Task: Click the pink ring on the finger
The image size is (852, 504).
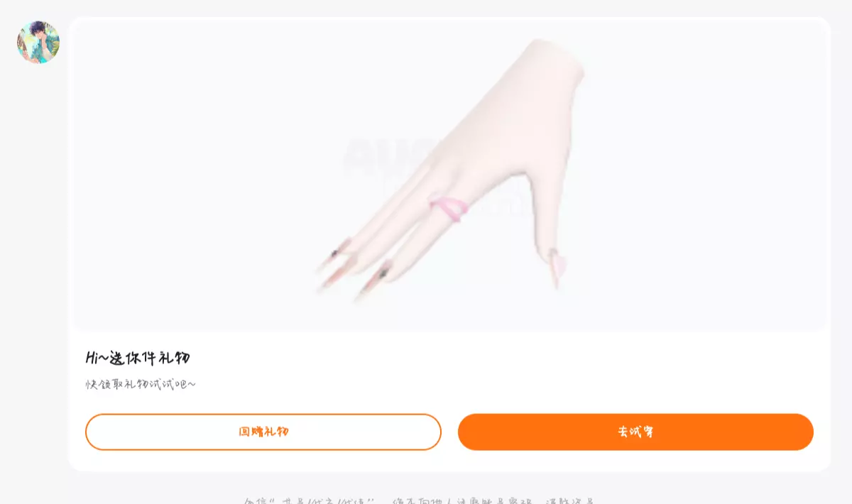Action: pyautogui.click(x=448, y=208)
